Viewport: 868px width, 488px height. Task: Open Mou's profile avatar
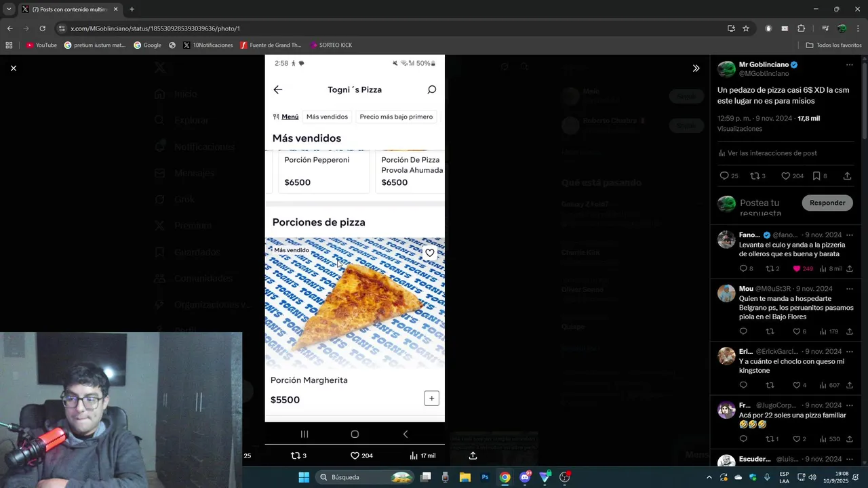(726, 293)
